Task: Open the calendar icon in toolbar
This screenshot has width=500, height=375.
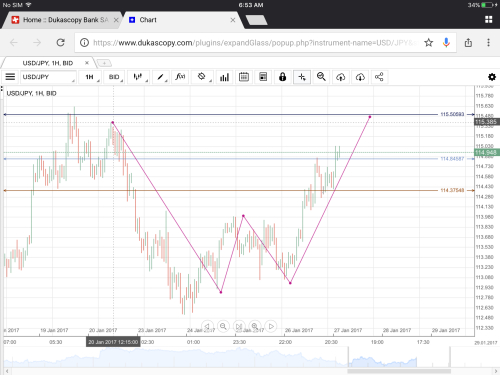Action: (x=244, y=77)
